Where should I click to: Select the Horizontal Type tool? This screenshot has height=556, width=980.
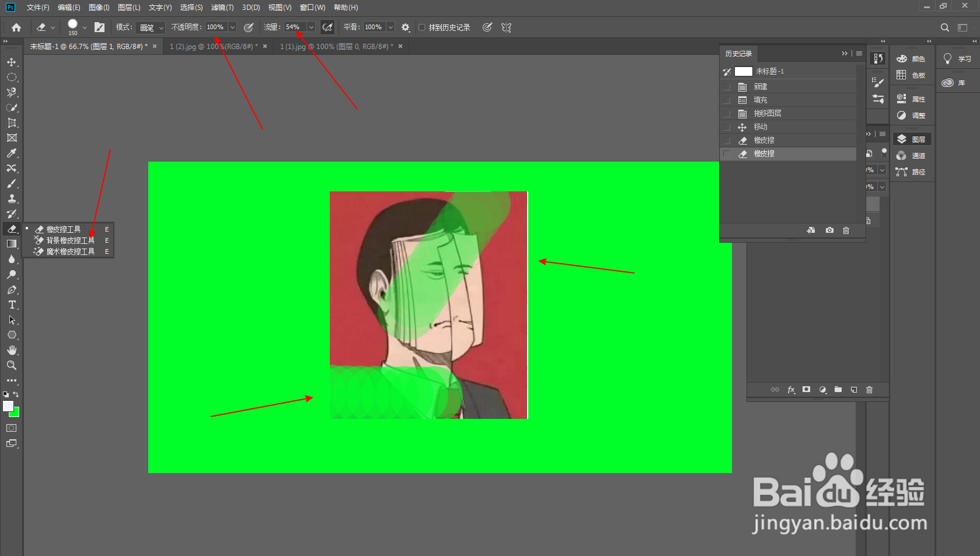tap(12, 305)
